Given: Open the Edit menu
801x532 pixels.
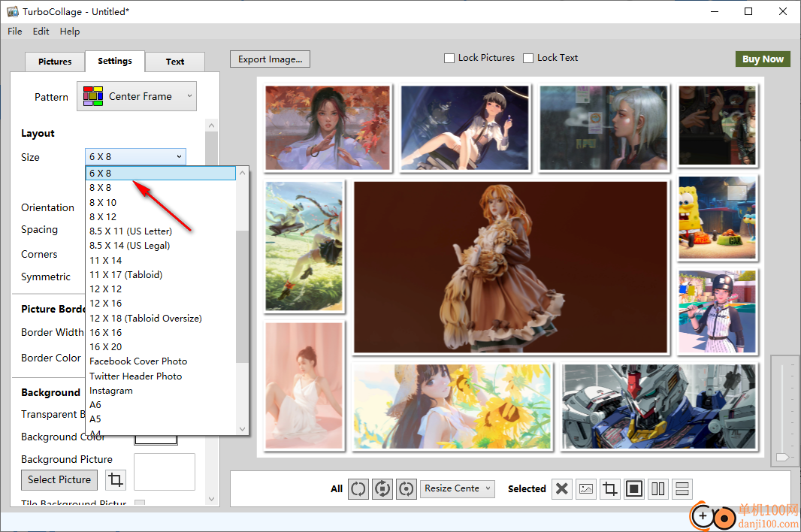Looking at the screenshot, I should pos(41,31).
